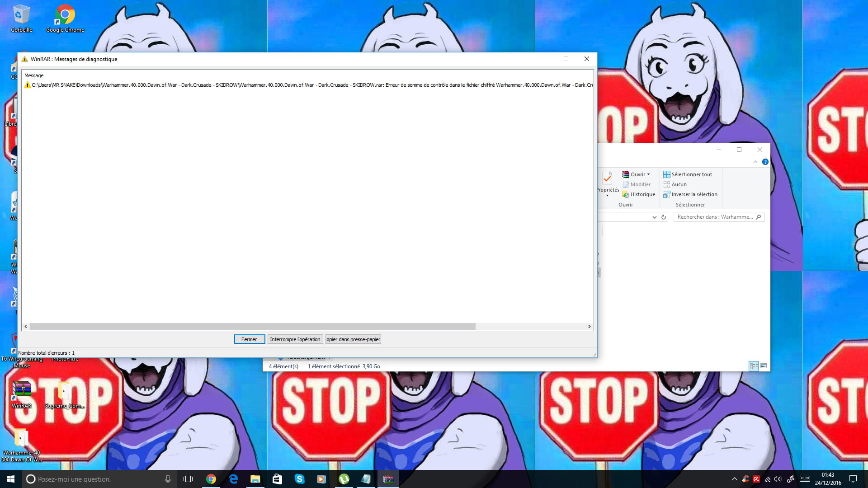The image size is (868, 488).
Task: Select Warhammer 40 000 Dawn Of W... desktop folder
Action: tap(21, 445)
